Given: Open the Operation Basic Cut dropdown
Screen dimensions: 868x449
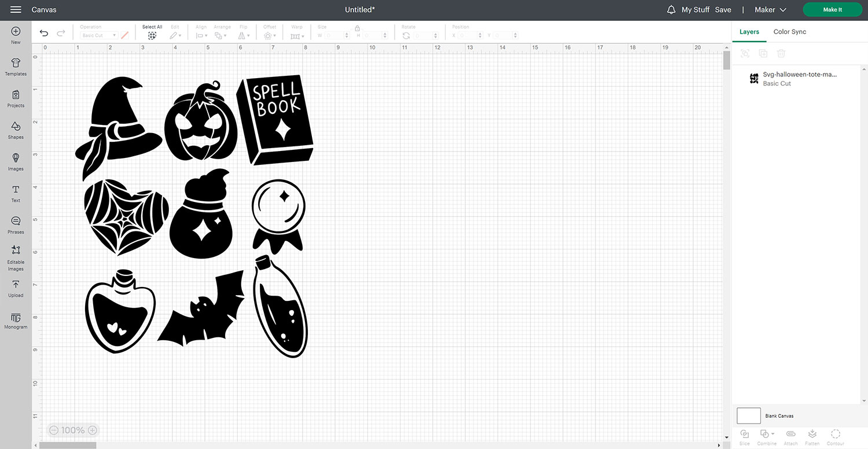Looking at the screenshot, I should [99, 36].
